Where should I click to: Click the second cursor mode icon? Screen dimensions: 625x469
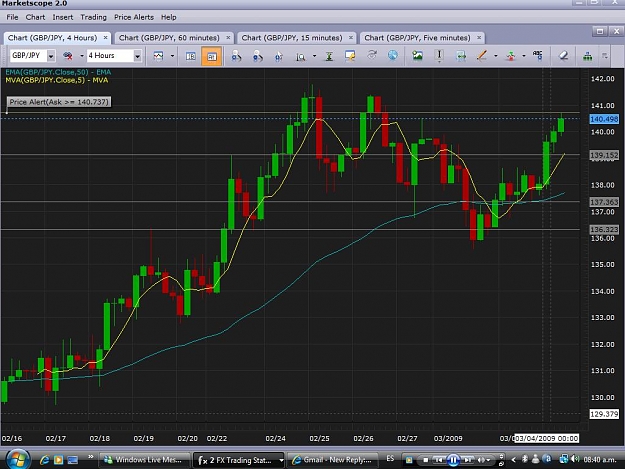point(257,56)
